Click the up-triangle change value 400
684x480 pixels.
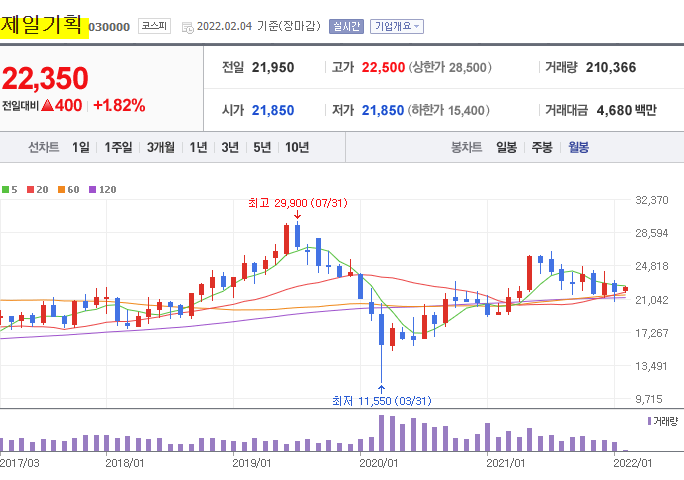(x=62, y=106)
